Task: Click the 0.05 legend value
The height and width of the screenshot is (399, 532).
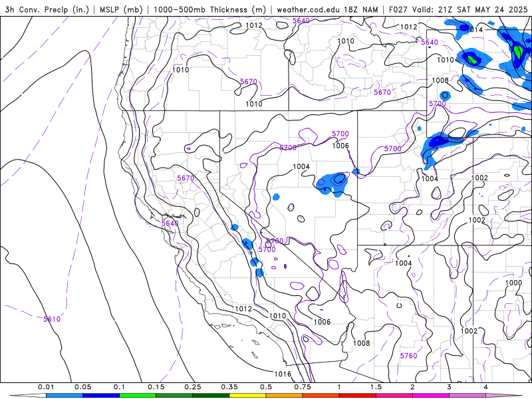Action: pos(82,387)
